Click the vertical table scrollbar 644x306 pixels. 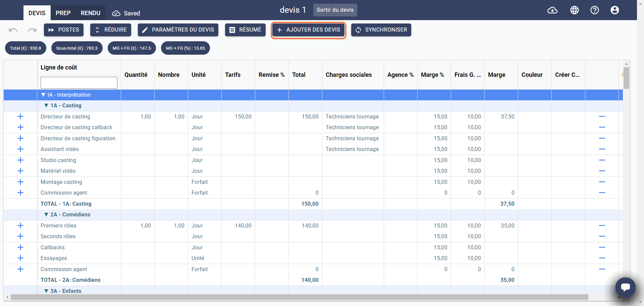tap(626, 78)
